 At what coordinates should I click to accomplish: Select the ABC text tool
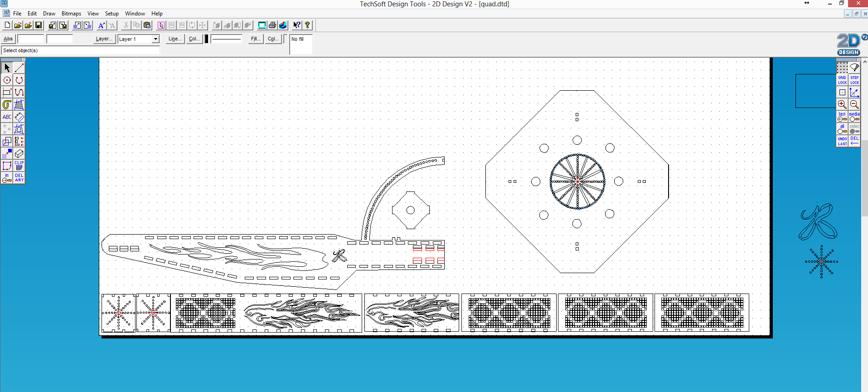(x=7, y=117)
